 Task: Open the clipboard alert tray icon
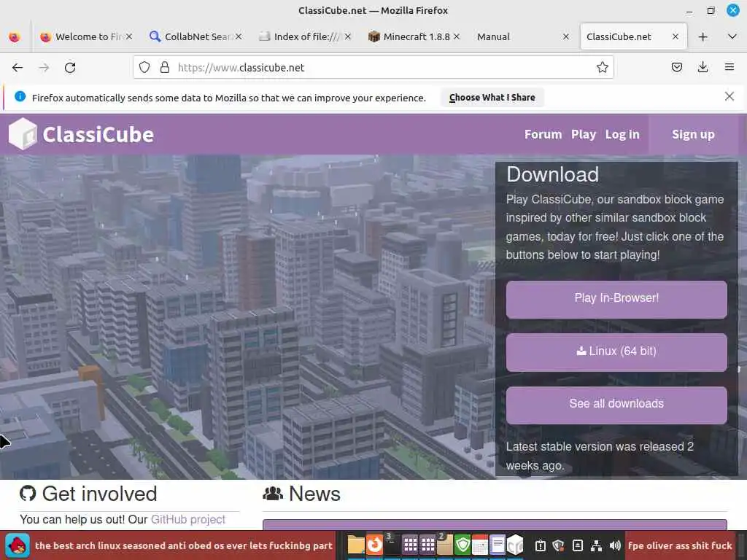(541, 545)
